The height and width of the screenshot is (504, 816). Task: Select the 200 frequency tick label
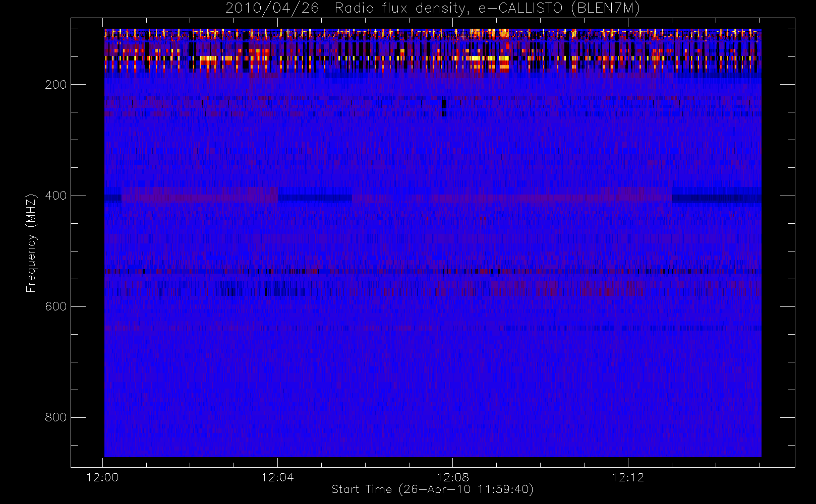56,85
